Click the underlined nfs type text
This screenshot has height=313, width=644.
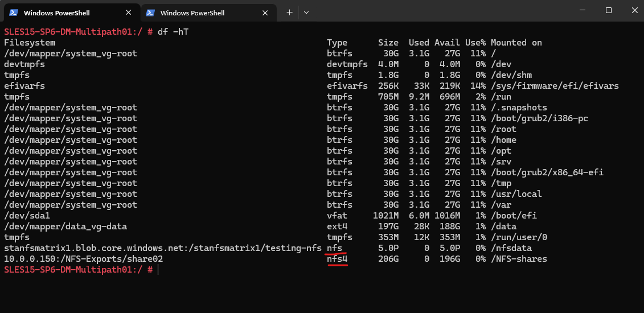click(335, 248)
